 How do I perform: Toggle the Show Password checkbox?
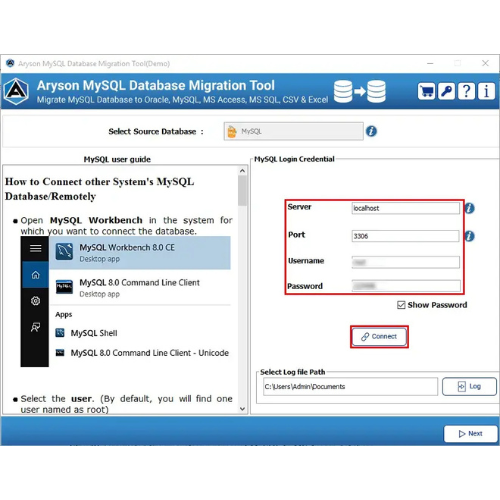click(401, 305)
